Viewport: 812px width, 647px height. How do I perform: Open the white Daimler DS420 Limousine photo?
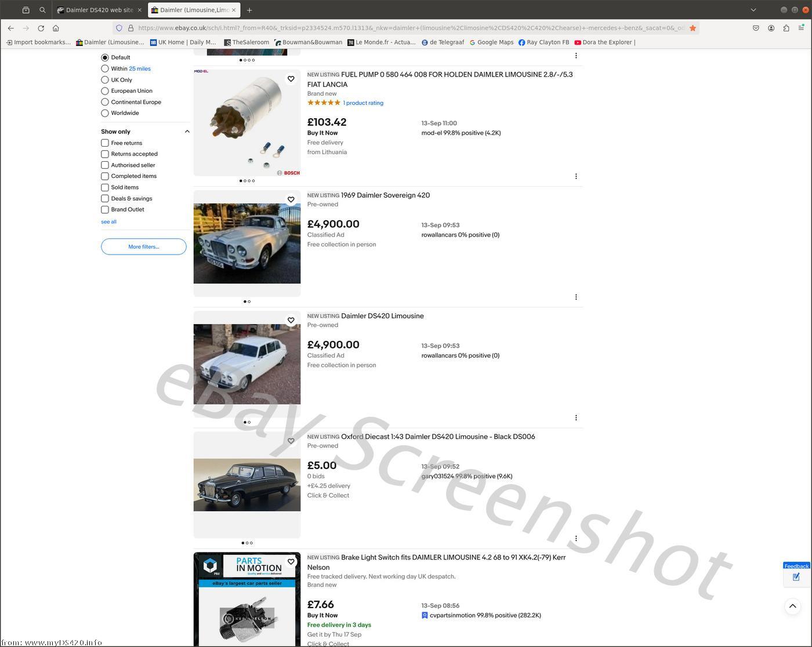[247, 364]
